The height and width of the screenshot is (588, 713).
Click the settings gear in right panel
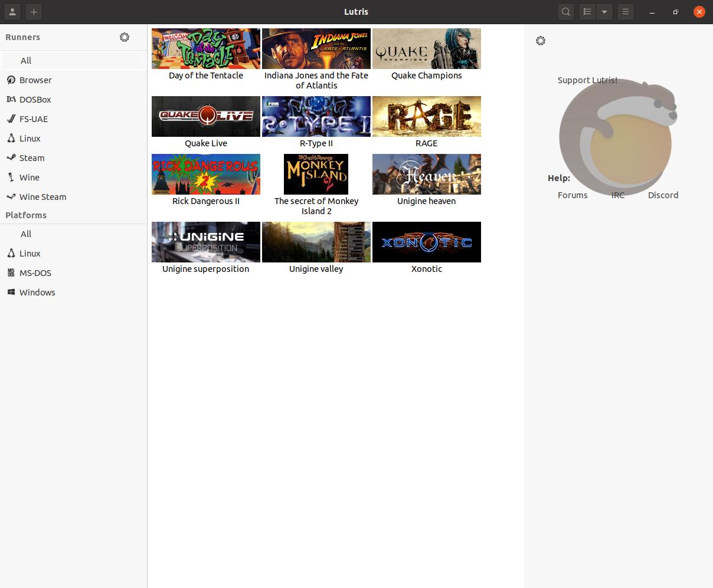541,41
